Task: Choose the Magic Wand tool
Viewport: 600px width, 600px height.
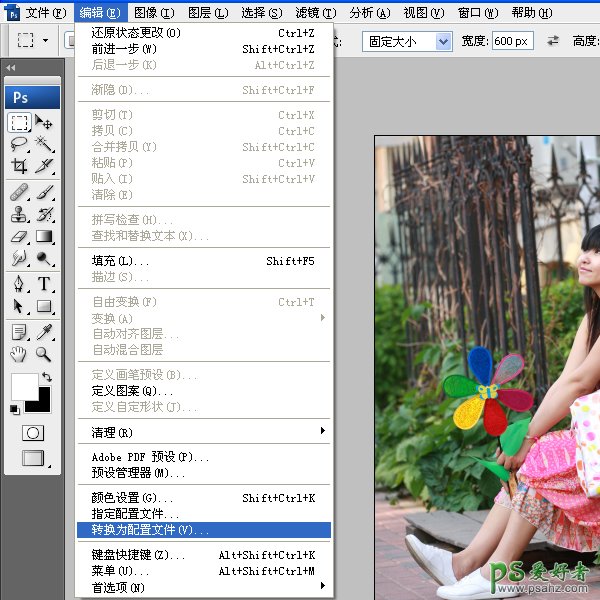Action: point(44,145)
